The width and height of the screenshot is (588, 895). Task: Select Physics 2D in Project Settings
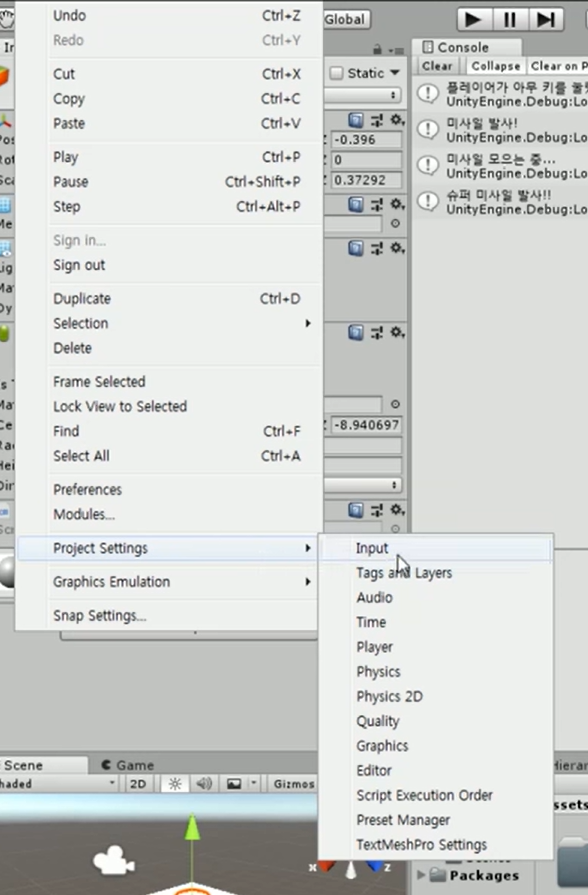pyautogui.click(x=436, y=696)
